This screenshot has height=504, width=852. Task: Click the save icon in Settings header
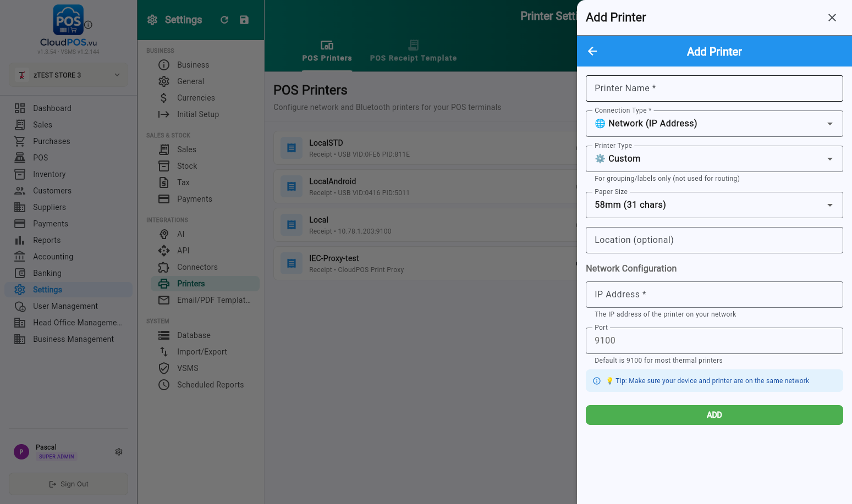click(x=244, y=20)
